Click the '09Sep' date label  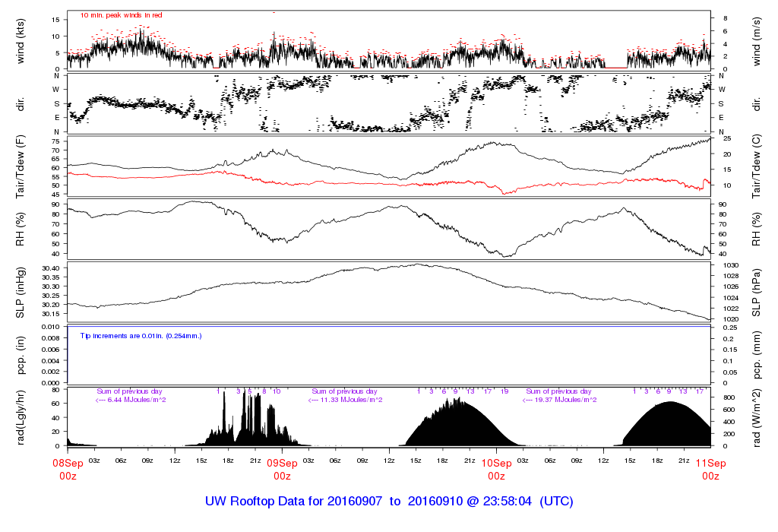[283, 463]
